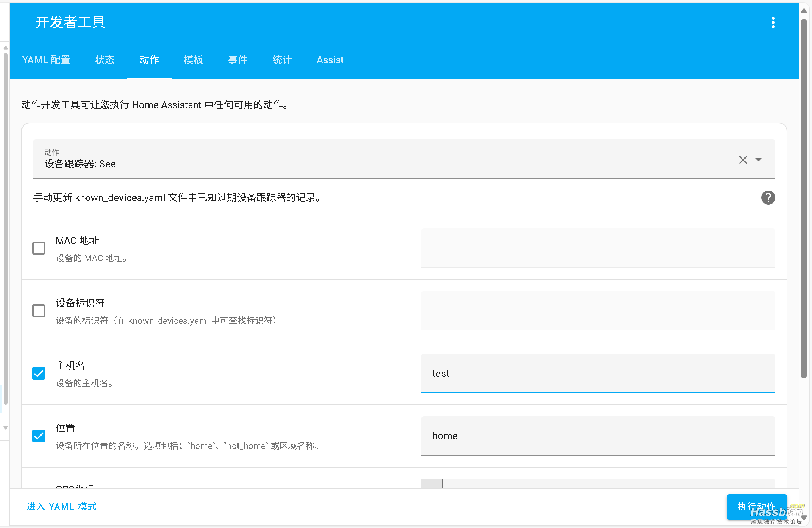This screenshot has width=812, height=528.
Task: Open the help question mark icon
Action: coord(768,198)
